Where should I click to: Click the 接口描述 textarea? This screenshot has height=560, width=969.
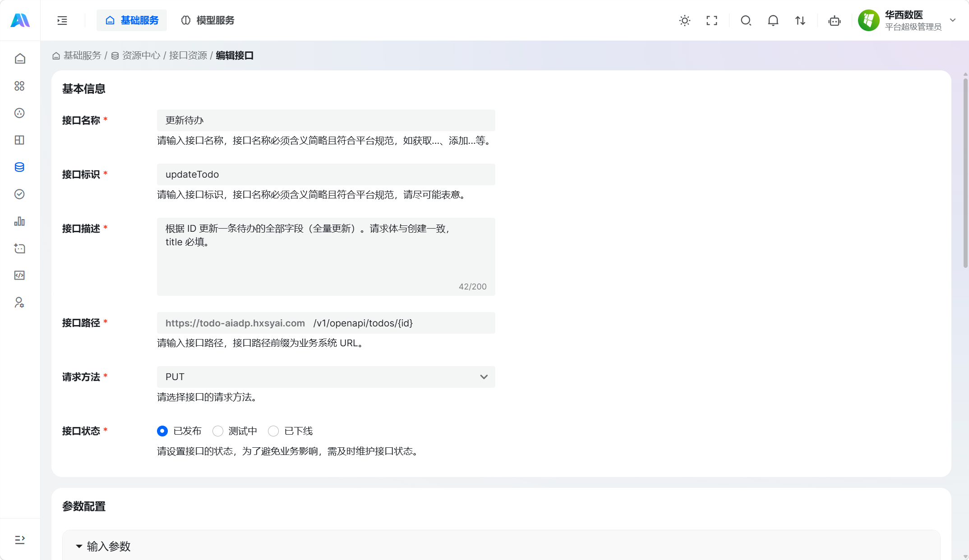click(326, 257)
